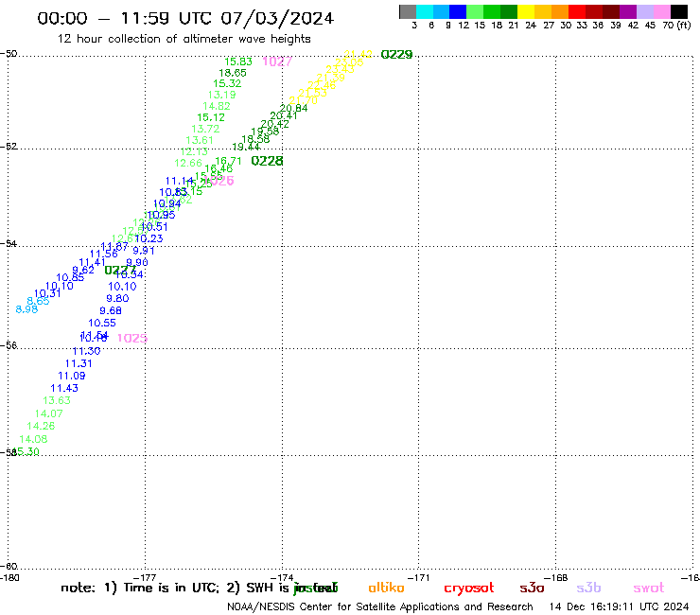
Task: Click the -177 longitude axis label
Action: [145, 577]
